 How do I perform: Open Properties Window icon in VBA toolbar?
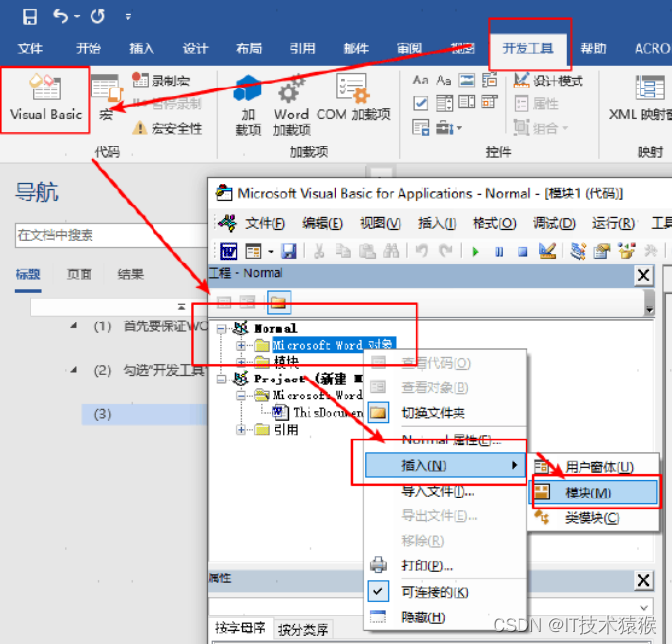point(602,251)
